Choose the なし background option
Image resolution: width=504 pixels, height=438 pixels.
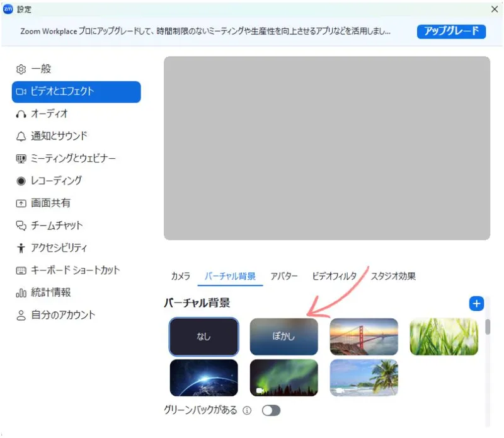pos(203,337)
